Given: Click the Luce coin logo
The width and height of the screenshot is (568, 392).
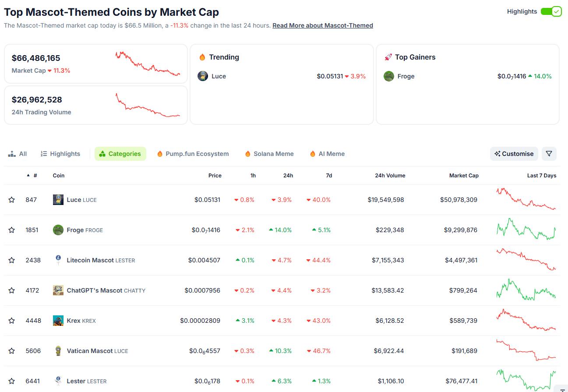Looking at the screenshot, I should pos(58,199).
